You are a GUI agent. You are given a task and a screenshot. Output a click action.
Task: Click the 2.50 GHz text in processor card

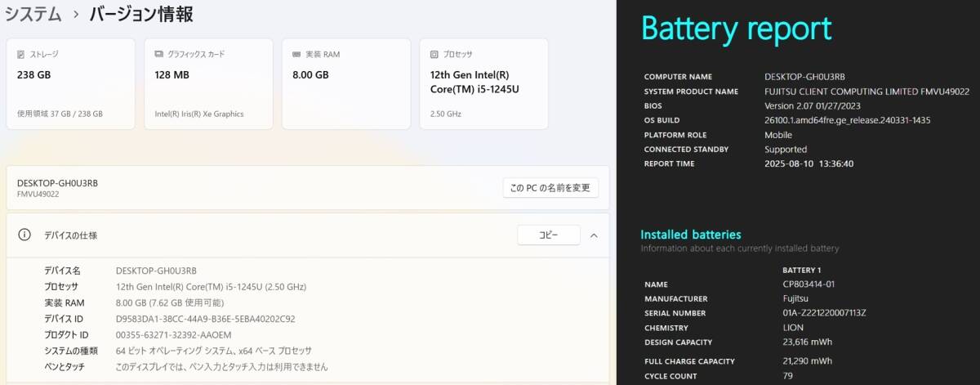click(445, 114)
